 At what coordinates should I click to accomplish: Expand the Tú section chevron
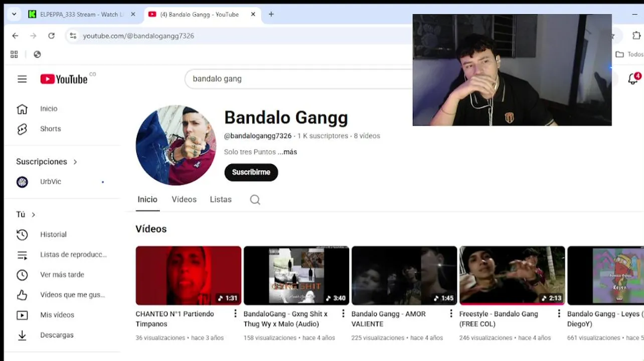(34, 215)
